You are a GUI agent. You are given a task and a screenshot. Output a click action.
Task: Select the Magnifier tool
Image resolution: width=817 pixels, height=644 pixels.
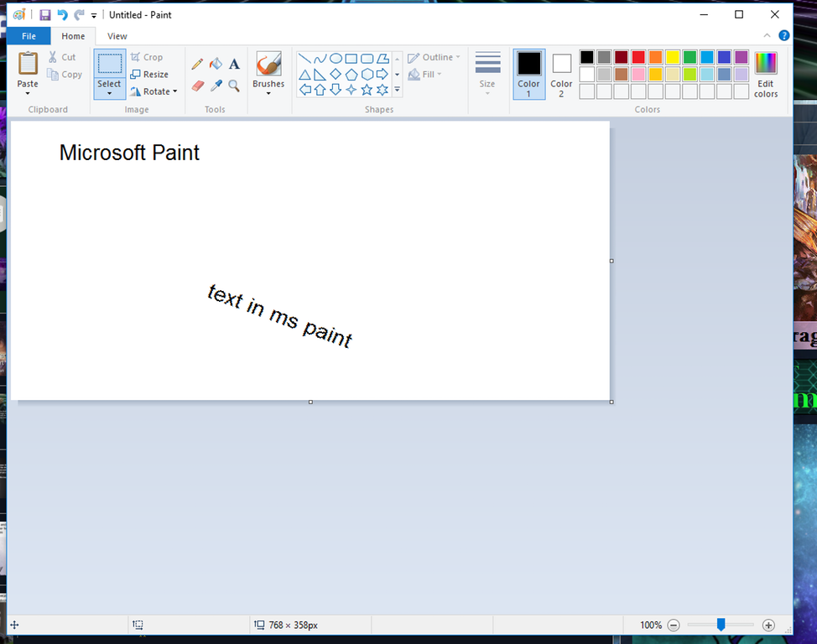pos(234,86)
